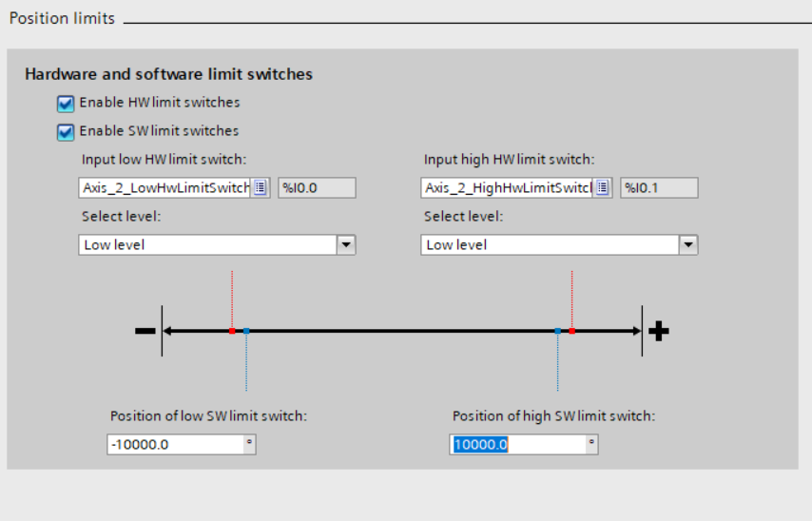Click low SW limit position field -10000.0
812x521 pixels.
pyautogui.click(x=176, y=444)
